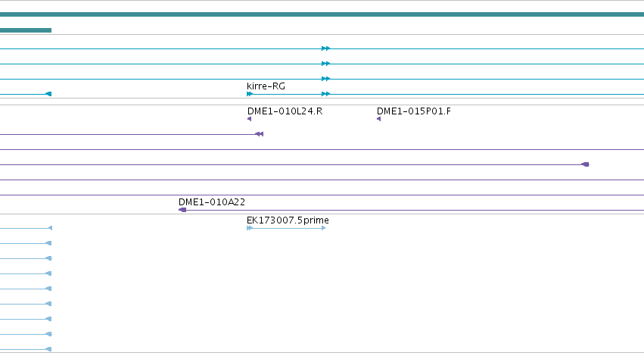The width and height of the screenshot is (644, 353).
Task: Click the short teal bar below the top bar
Action: pyautogui.click(x=26, y=30)
